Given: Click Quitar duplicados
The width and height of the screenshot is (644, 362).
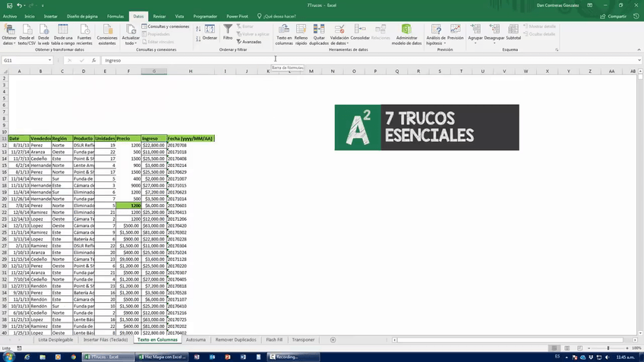Looking at the screenshot, I should pos(319,34).
